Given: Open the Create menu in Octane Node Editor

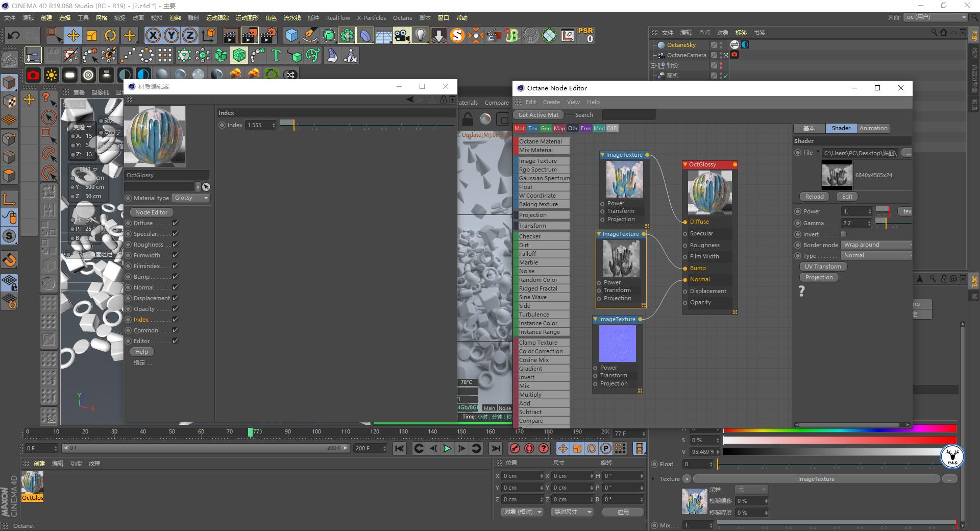Looking at the screenshot, I should click(551, 102).
